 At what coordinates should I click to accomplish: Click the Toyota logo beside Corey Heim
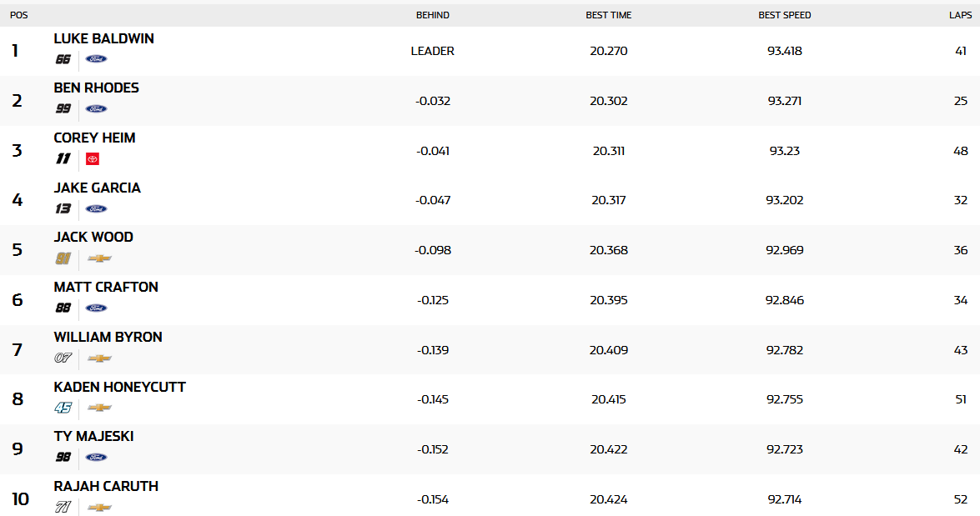click(x=93, y=159)
